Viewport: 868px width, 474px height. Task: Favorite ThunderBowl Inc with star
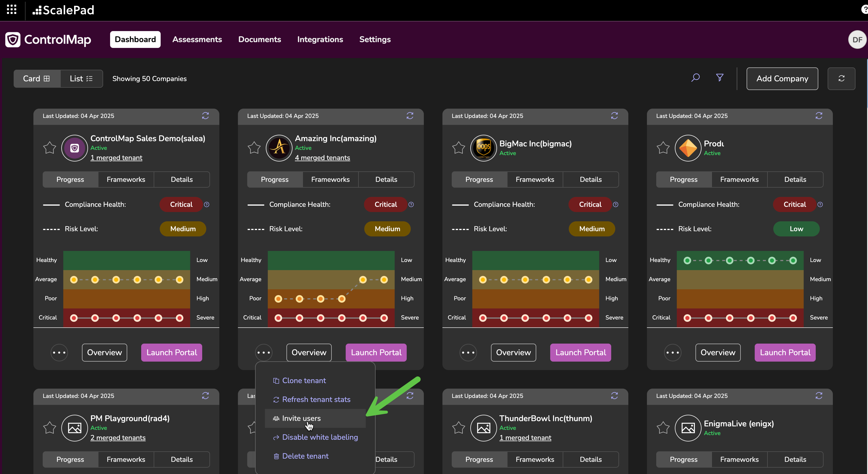pos(459,428)
